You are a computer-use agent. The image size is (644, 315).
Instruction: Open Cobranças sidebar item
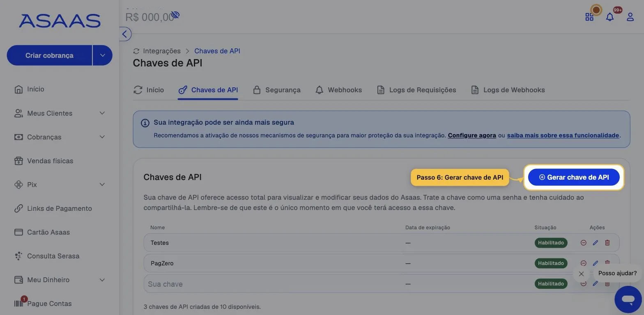pos(44,137)
